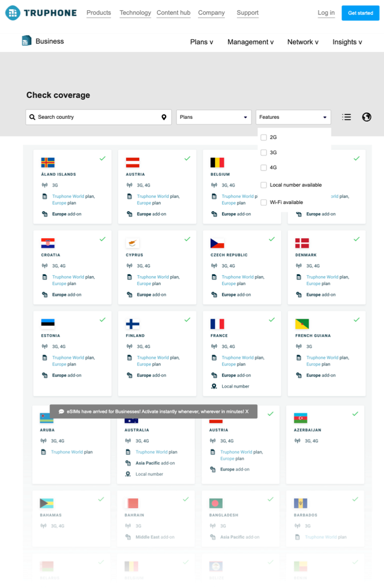Image resolution: width=384 pixels, height=588 pixels.
Task: Switch to globe map view
Action: pyautogui.click(x=367, y=117)
